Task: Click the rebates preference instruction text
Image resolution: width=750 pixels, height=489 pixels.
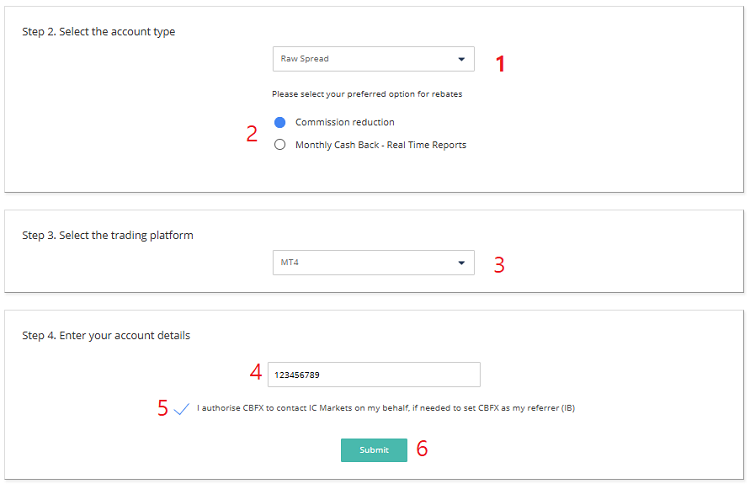Action: point(367,94)
